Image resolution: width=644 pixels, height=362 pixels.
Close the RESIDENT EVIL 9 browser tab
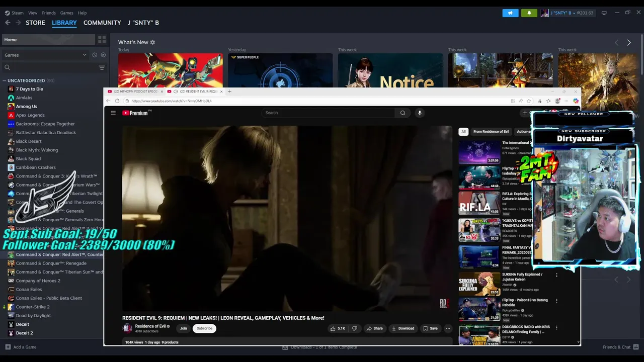220,92
